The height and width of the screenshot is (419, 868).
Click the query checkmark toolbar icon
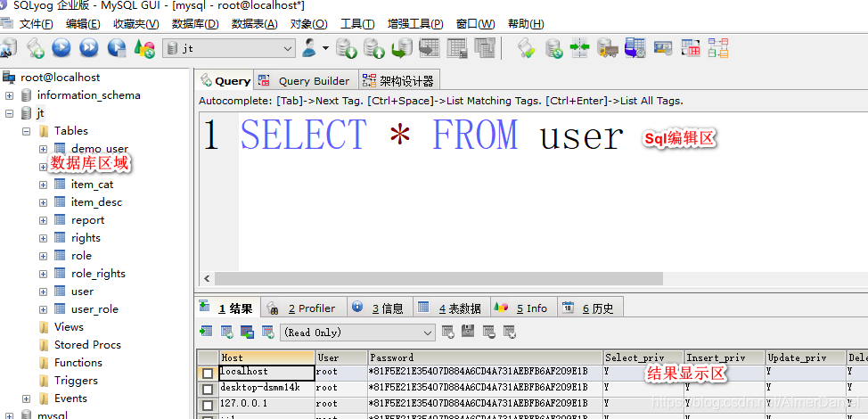pyautogui.click(x=526, y=48)
